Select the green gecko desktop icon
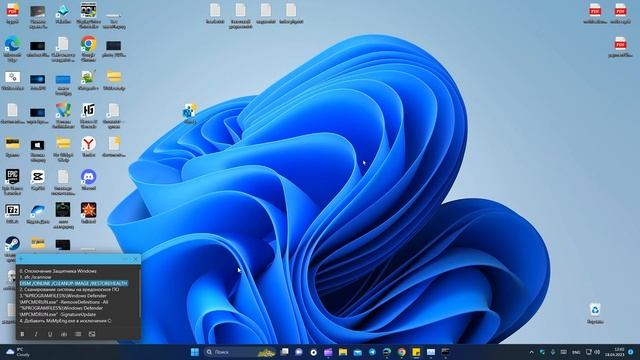The height and width of the screenshot is (360, 640). tap(88, 80)
